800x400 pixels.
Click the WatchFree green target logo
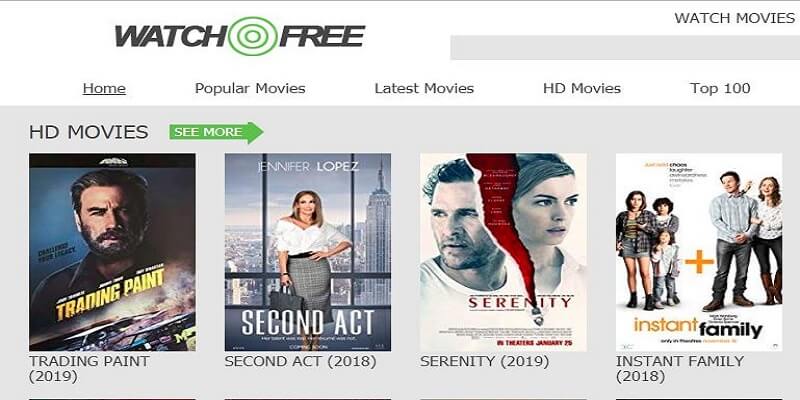point(253,36)
